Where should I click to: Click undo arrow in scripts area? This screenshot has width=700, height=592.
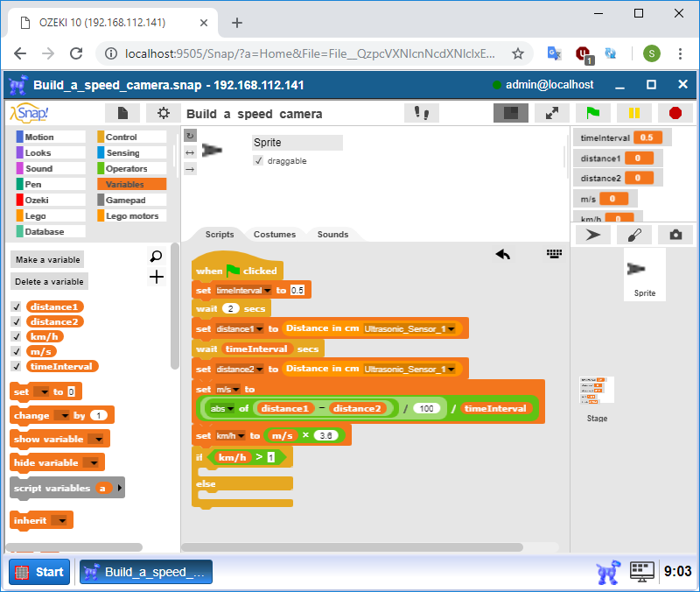pos(502,254)
